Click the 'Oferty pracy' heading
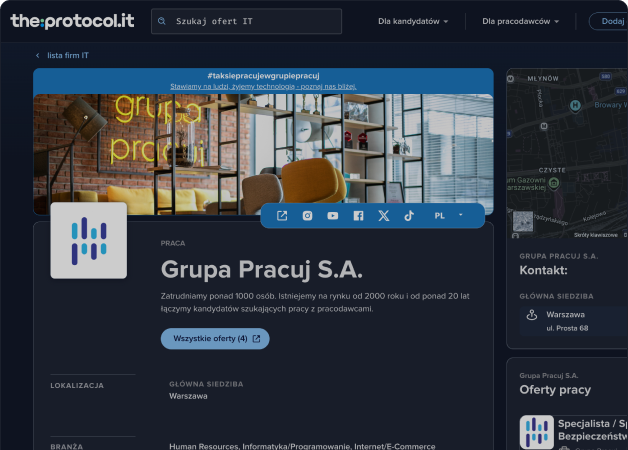 555,390
